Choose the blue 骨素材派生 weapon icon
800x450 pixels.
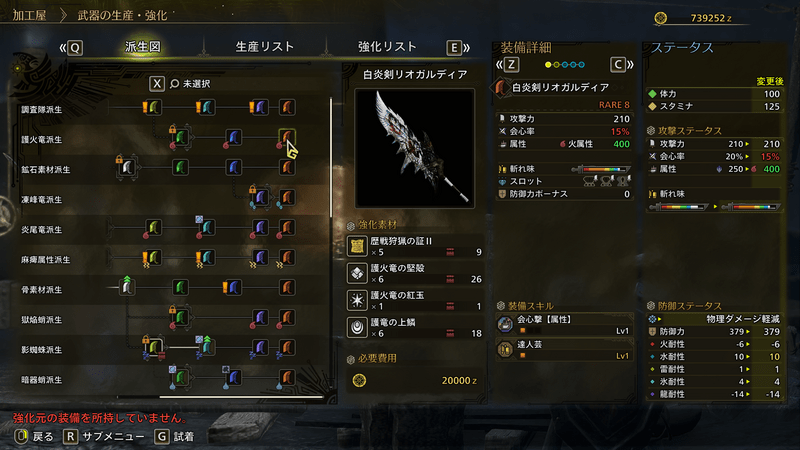coord(233,288)
